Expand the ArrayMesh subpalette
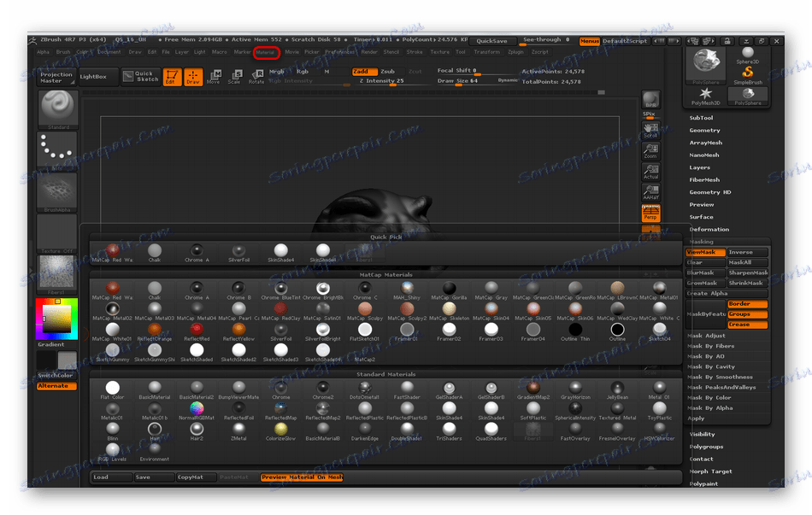The width and height of the screenshot is (812, 515). pyautogui.click(x=706, y=143)
